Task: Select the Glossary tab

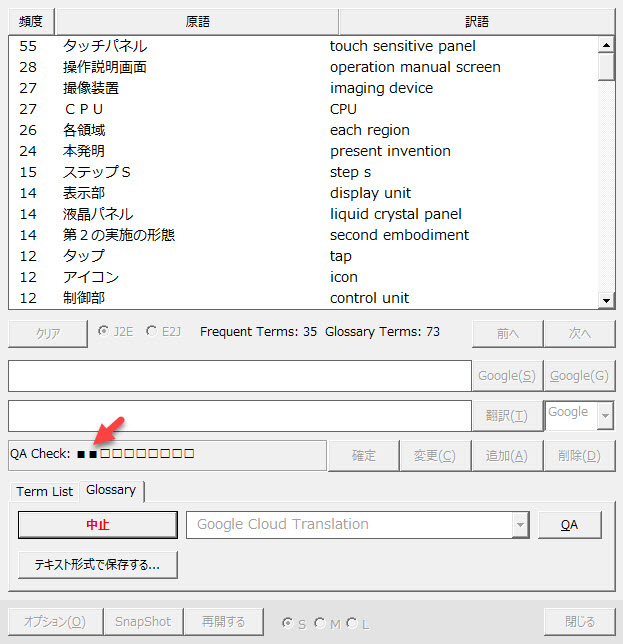Action: (111, 490)
